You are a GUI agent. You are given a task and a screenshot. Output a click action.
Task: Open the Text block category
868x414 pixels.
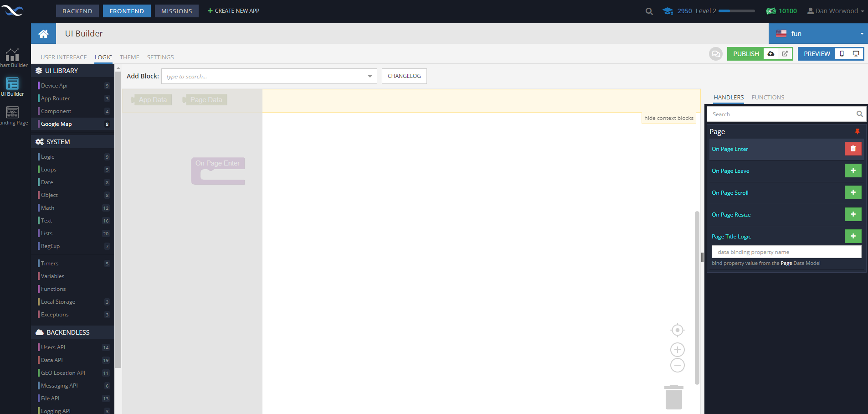(73, 221)
